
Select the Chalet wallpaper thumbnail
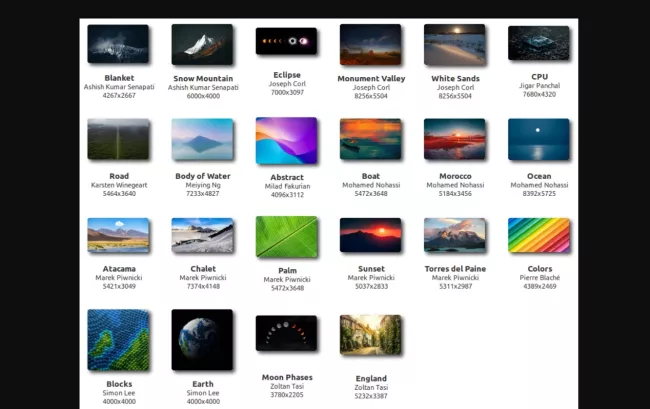202,235
